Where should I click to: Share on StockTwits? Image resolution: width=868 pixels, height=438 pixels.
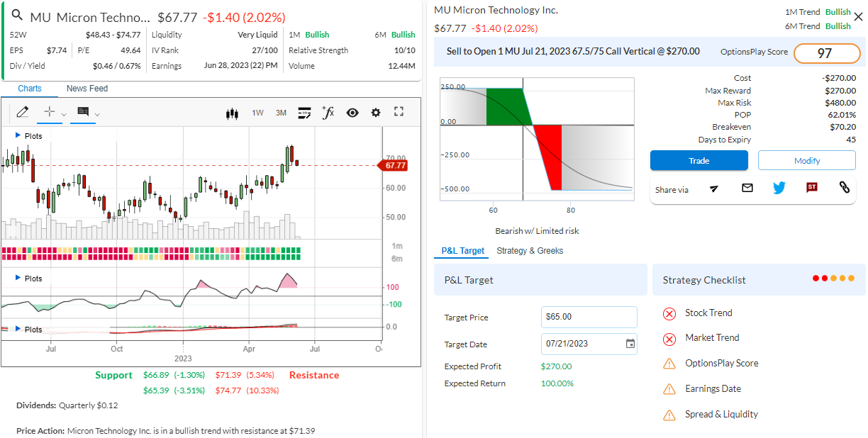coord(812,188)
